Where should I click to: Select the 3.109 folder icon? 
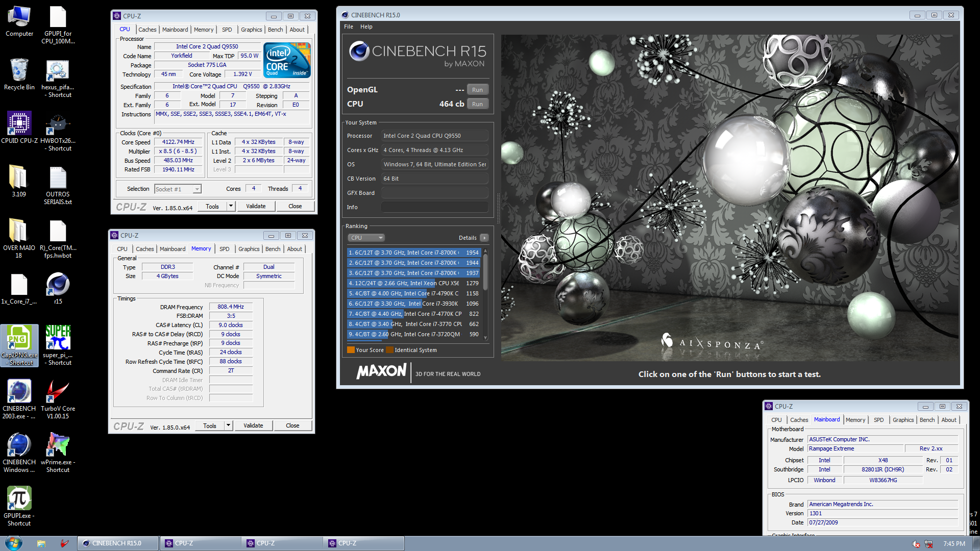tap(19, 181)
